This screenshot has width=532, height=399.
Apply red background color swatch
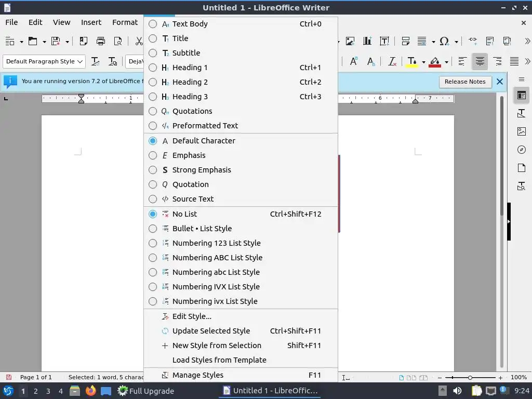coord(435,61)
